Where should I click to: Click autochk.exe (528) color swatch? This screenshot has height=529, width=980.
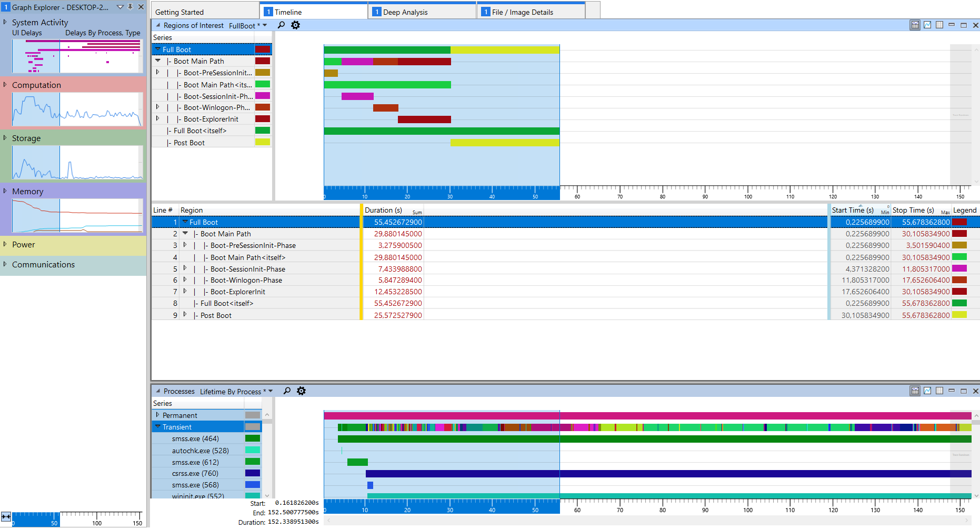253,450
